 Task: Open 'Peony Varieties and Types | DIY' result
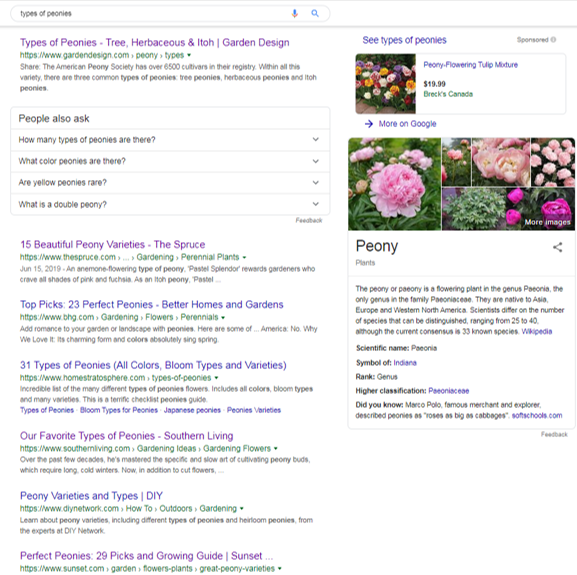coord(91,496)
